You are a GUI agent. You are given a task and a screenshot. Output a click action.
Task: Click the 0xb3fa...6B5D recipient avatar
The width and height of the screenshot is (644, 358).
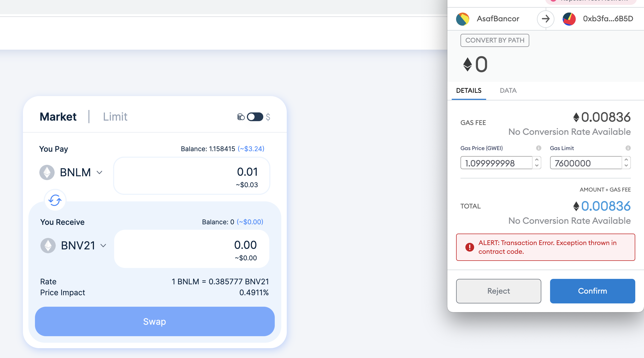tap(569, 19)
